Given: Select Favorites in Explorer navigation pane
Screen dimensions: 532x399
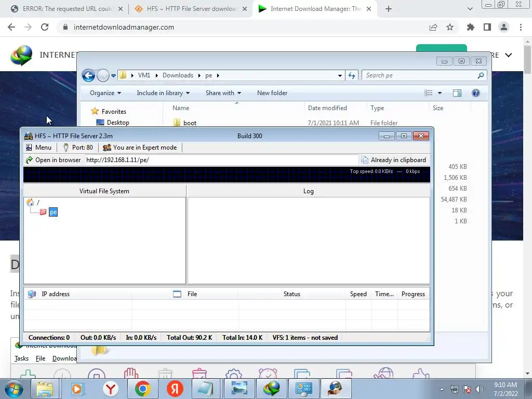Looking at the screenshot, I should pyautogui.click(x=114, y=112).
